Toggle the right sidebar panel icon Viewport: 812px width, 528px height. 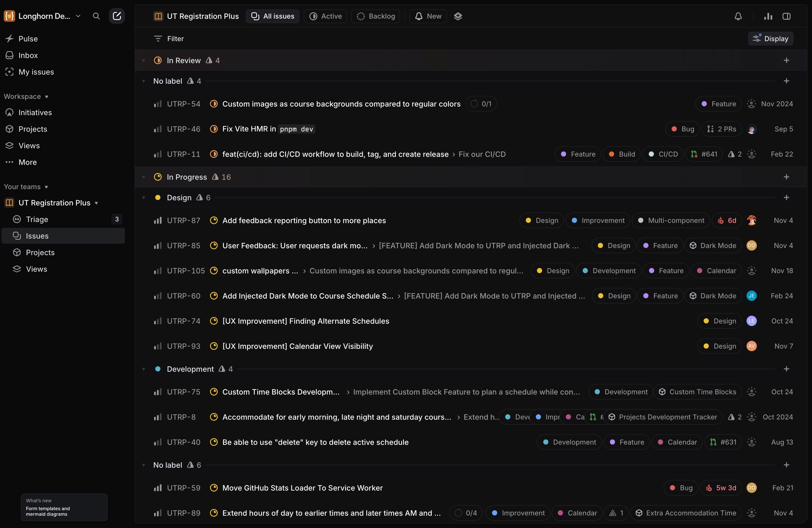[787, 16]
